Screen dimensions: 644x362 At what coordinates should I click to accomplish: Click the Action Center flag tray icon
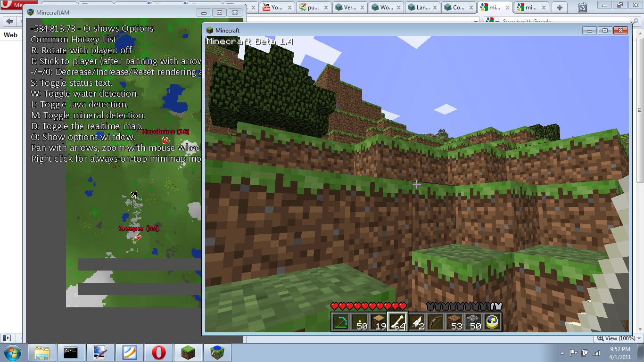pos(574,353)
